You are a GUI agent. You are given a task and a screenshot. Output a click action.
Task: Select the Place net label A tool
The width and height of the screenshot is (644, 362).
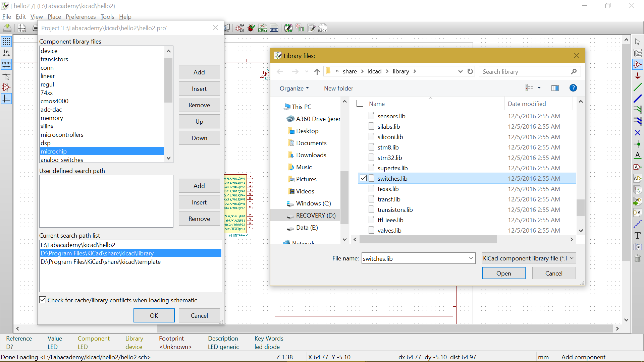coord(638,156)
